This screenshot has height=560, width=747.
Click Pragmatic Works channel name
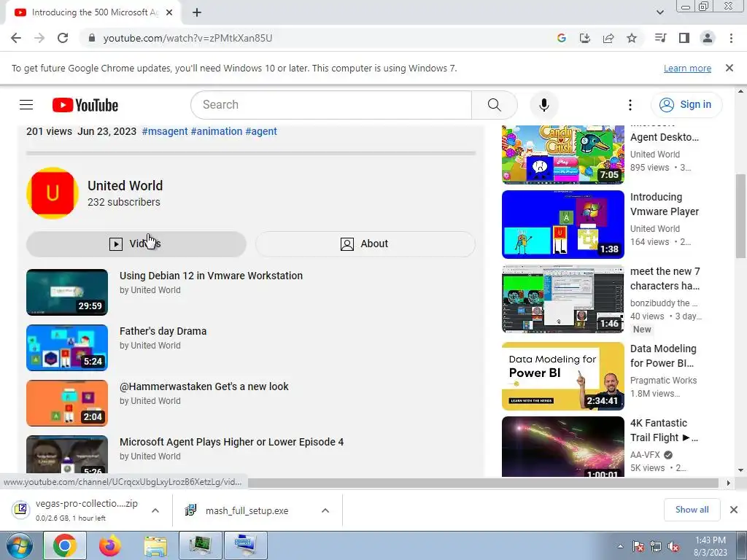(663, 381)
